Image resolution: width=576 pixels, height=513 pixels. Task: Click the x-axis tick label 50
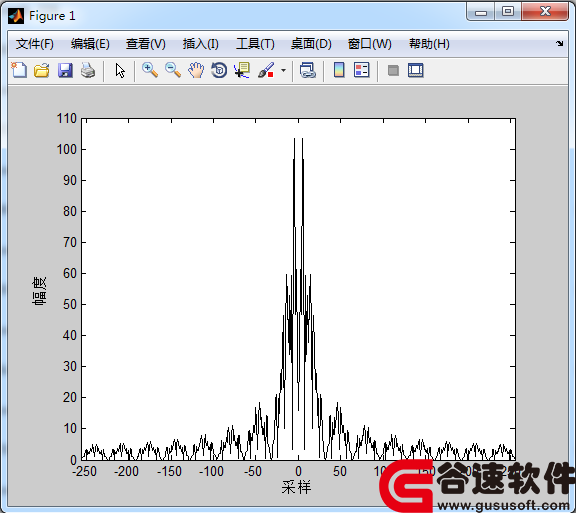click(340, 471)
